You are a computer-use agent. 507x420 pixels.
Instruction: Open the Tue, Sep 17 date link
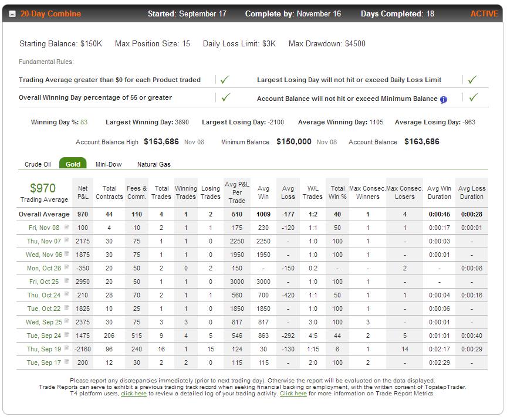(44, 363)
